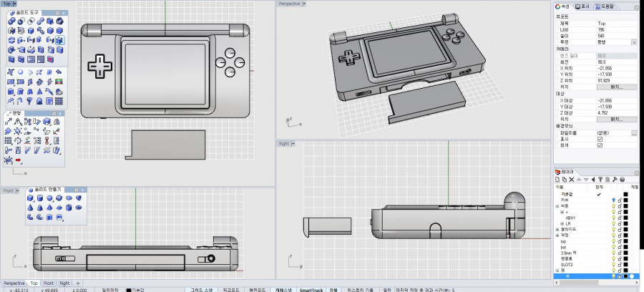The height and width of the screenshot is (292, 644).
Task: Toggle 그리드 스냅 in status bar
Action: click(201, 290)
